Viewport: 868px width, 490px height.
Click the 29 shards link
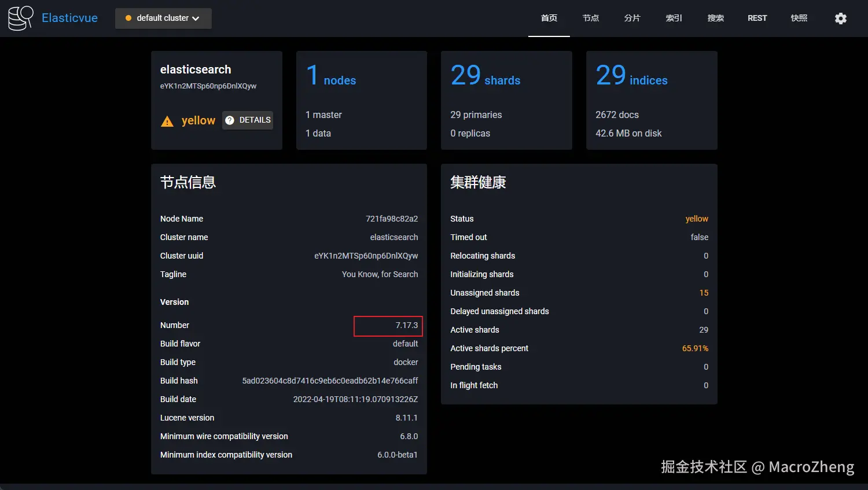pyautogui.click(x=486, y=76)
